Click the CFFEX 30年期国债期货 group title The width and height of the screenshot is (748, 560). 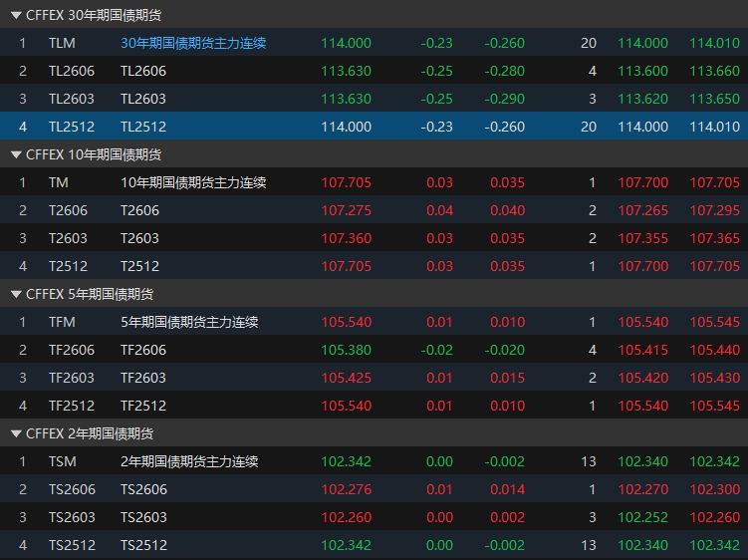click(x=94, y=15)
